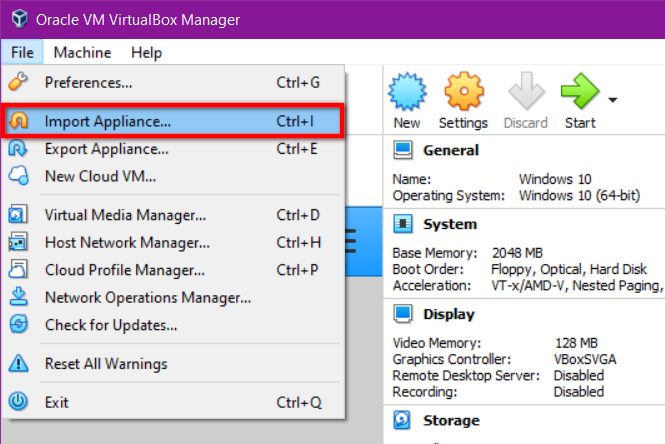The height and width of the screenshot is (444, 665).
Task: Click the System section chip icon
Action: click(402, 224)
